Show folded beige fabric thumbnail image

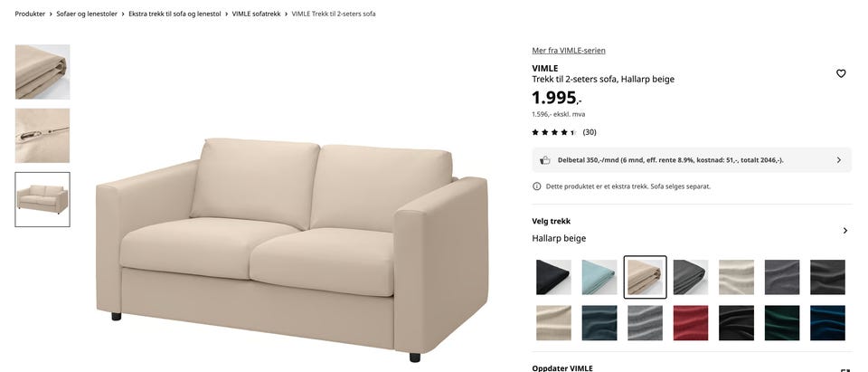[42, 72]
